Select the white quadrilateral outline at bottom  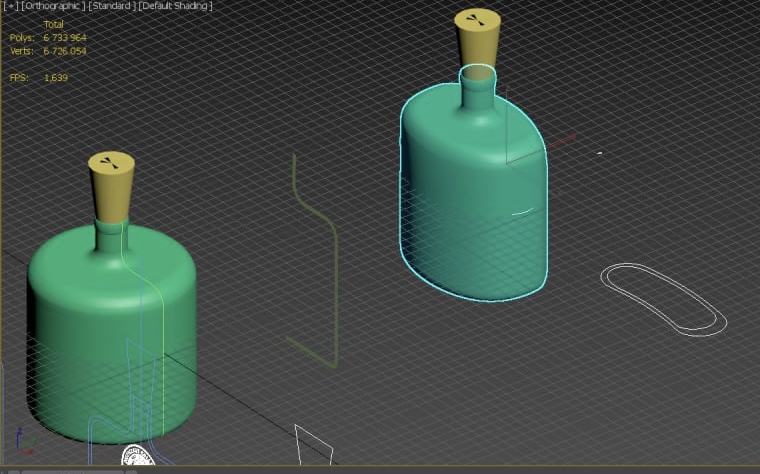(x=314, y=445)
